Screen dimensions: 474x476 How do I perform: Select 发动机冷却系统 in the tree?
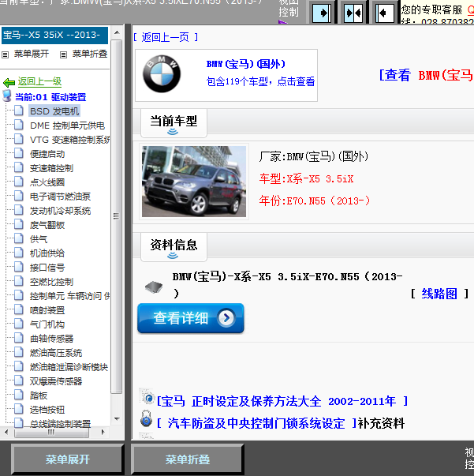pyautogui.click(x=60, y=211)
